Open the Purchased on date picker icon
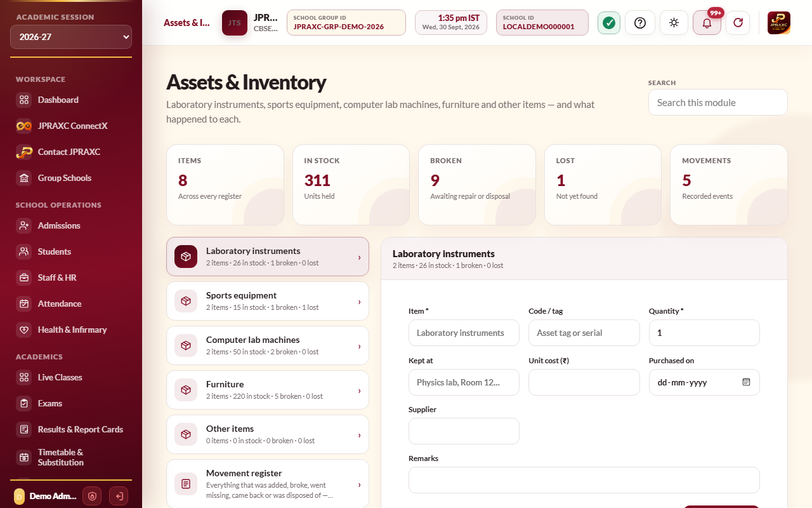The image size is (812, 508). (746, 382)
